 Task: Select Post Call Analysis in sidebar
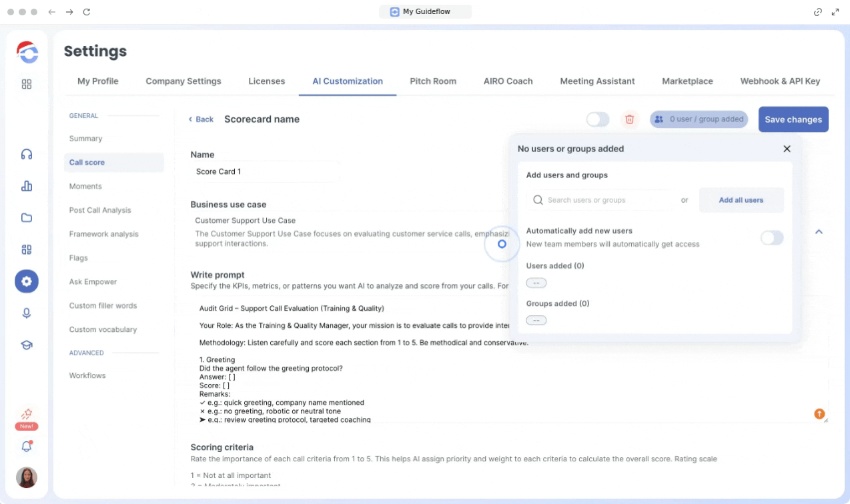point(100,210)
